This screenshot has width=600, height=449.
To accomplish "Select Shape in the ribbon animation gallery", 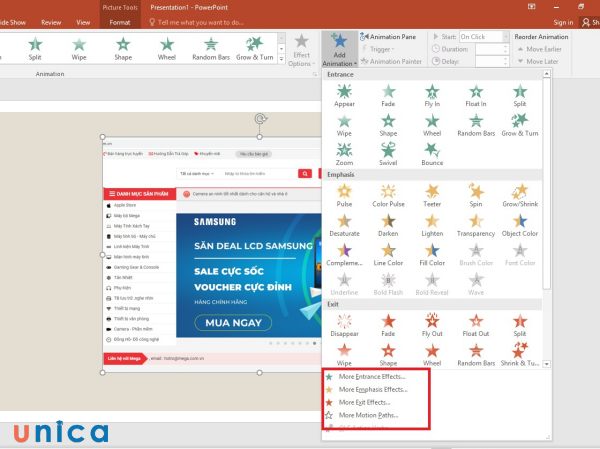I will pos(123,49).
